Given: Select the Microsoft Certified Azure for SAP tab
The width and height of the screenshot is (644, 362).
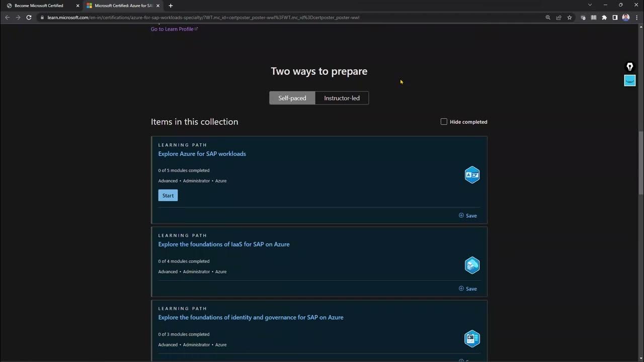Looking at the screenshot, I should pos(122,6).
